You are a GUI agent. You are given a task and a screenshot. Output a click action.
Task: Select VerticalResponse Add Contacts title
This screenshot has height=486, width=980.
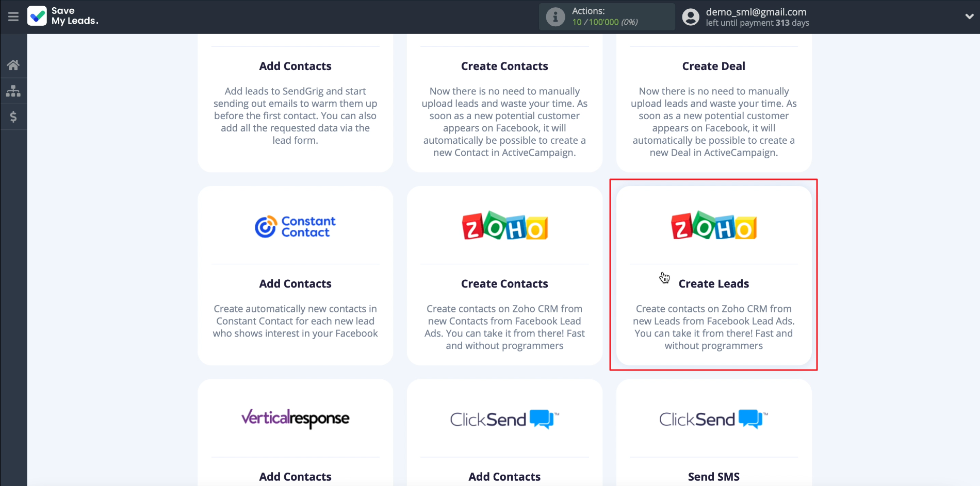pos(295,477)
